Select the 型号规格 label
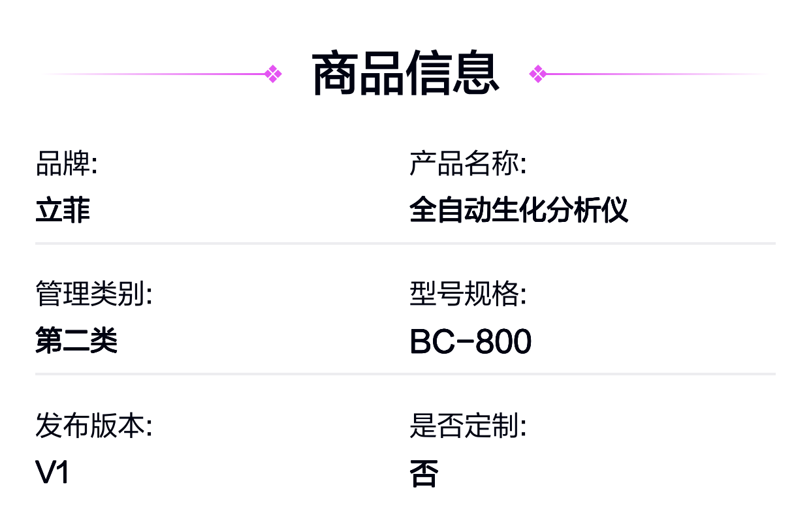This screenshot has height=532, width=811. 468,294
